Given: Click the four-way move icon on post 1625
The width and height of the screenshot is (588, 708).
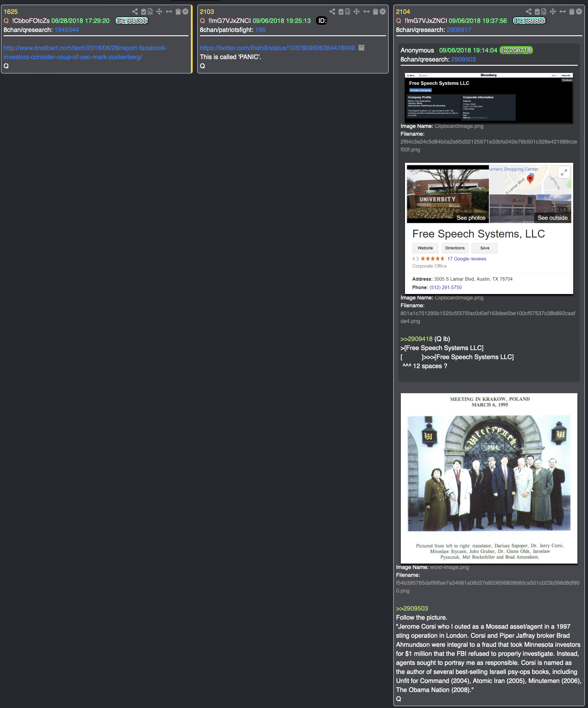Looking at the screenshot, I should click(x=159, y=11).
